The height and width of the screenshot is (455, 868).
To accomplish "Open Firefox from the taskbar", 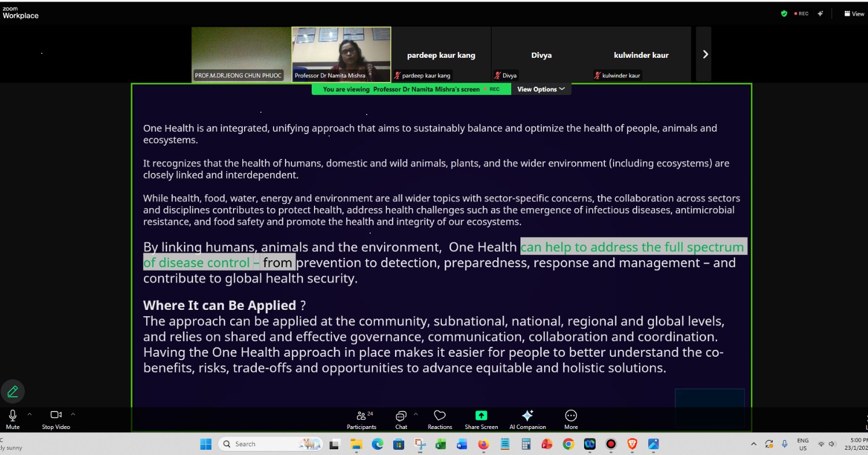I will tap(483, 444).
